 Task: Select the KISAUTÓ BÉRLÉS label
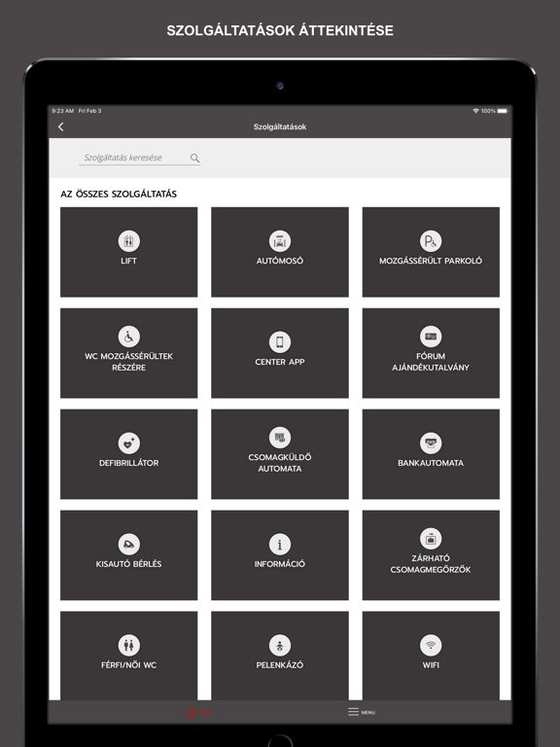(x=128, y=563)
